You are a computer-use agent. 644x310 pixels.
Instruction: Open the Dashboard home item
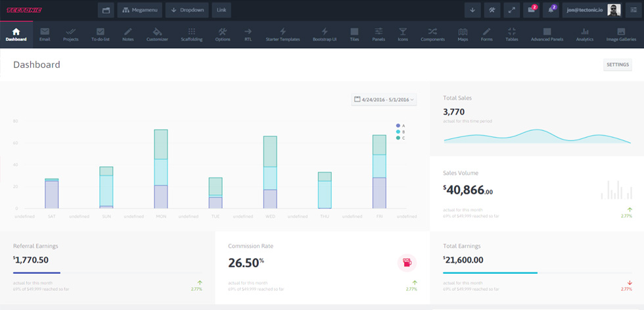tap(16, 34)
